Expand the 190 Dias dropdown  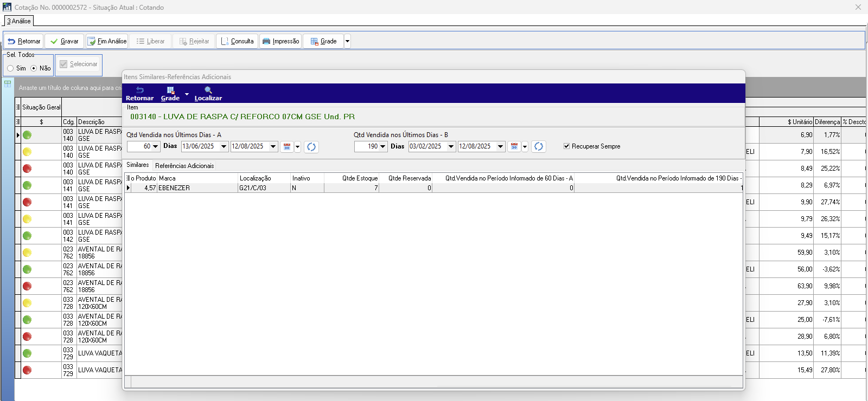coord(383,146)
